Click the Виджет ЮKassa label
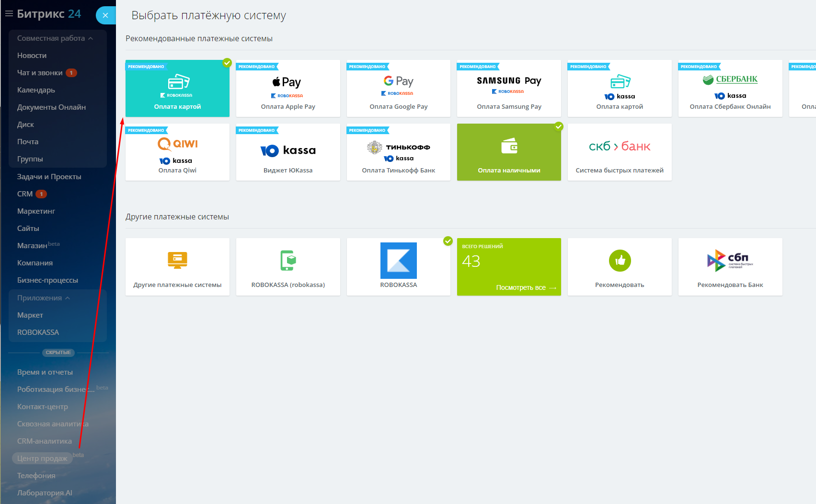Viewport: 816px width, 504px height. coord(288,171)
